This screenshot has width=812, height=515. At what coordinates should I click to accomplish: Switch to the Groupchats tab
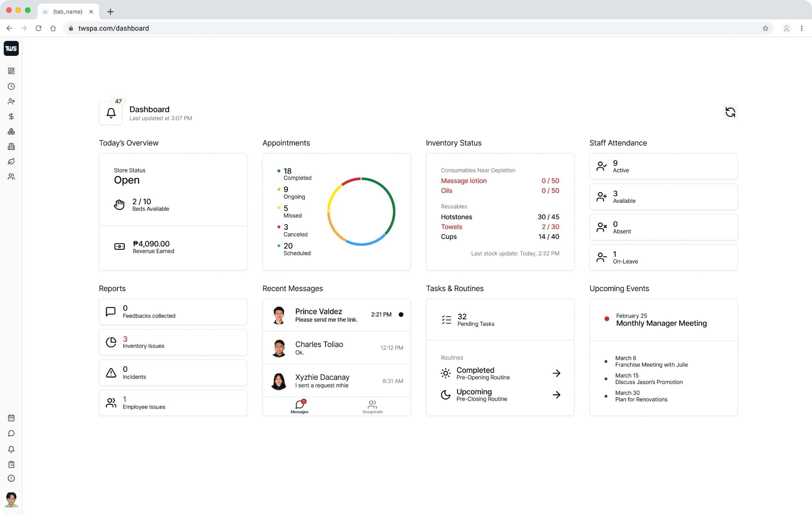pos(372,406)
